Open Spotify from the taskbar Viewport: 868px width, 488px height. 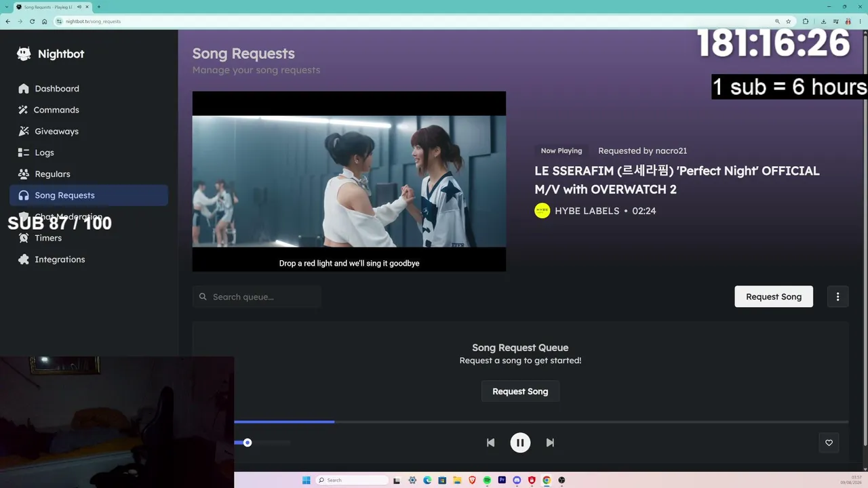pos(487,481)
